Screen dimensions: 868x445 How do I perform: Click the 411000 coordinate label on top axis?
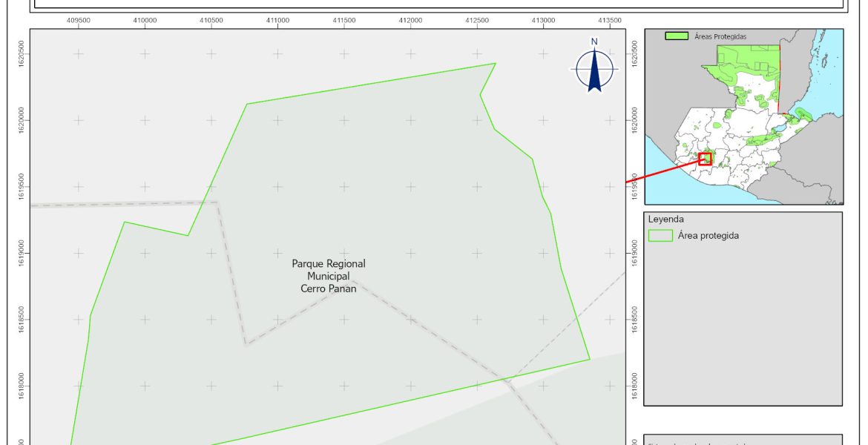pos(277,20)
